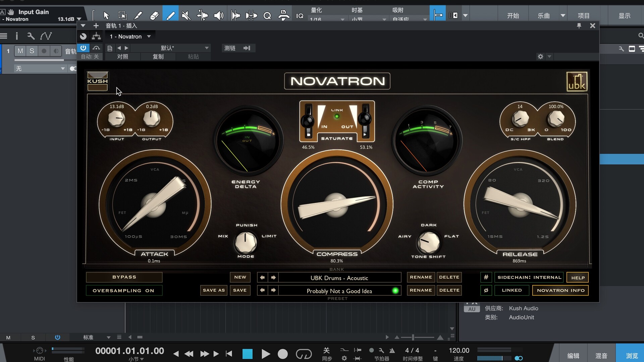This screenshot has height=362, width=644.
Task: Click the ubk logo icon
Action: [x=577, y=81]
